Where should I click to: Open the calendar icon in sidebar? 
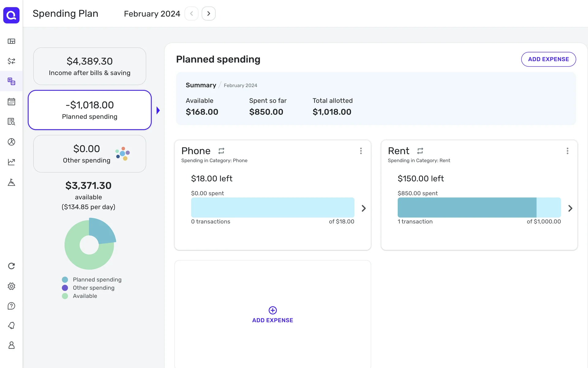[x=11, y=102]
